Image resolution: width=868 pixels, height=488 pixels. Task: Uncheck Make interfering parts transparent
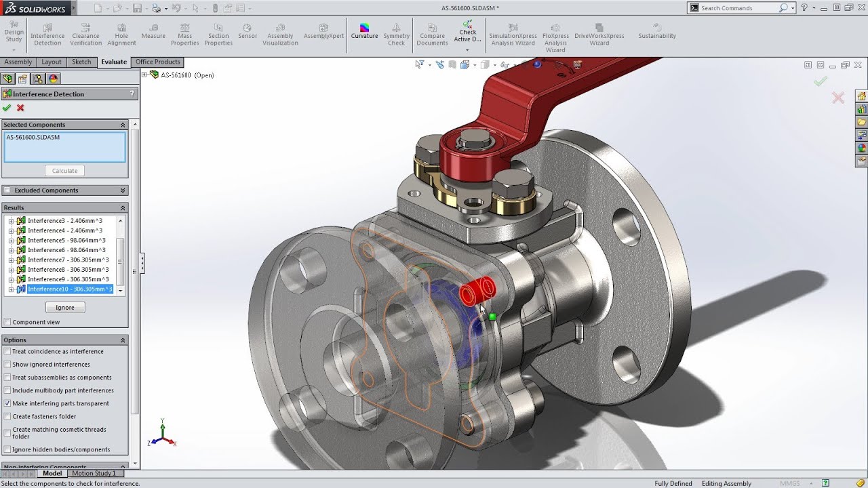click(x=7, y=403)
